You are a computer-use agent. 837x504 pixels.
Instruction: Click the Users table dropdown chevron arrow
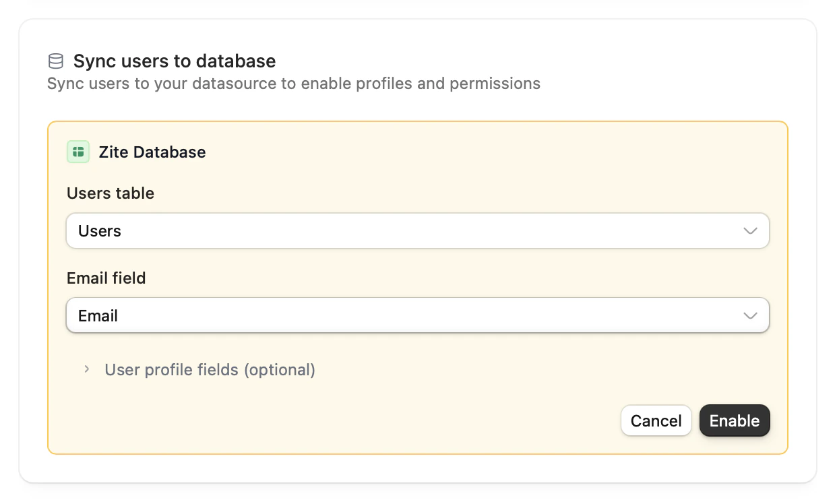(x=749, y=231)
